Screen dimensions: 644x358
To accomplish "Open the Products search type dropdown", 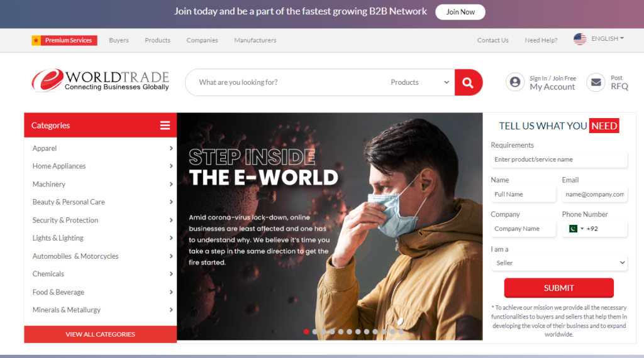I will tap(419, 82).
